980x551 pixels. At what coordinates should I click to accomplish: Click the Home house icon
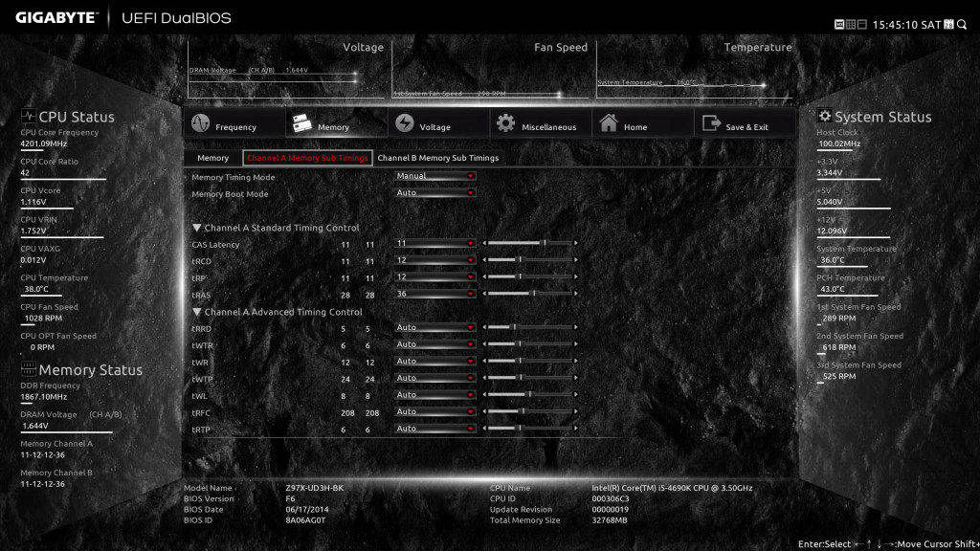(x=608, y=124)
